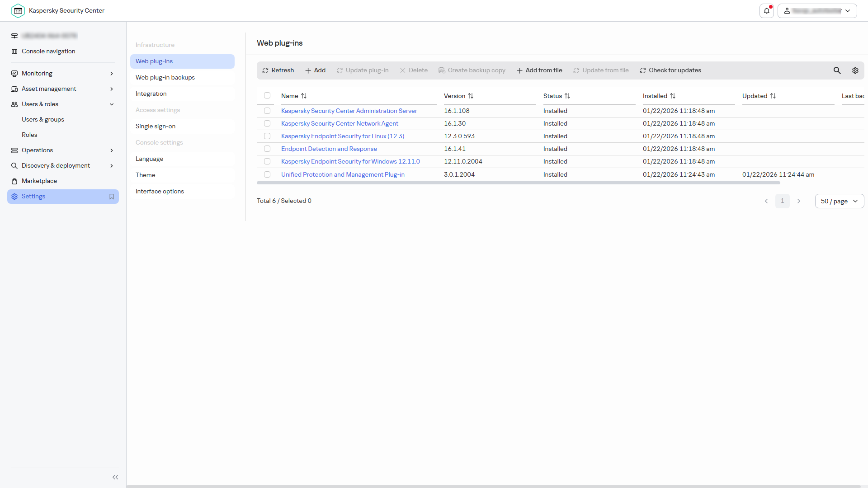The width and height of the screenshot is (868, 488).
Task: Open Web plug-in backups section
Action: 165,77
